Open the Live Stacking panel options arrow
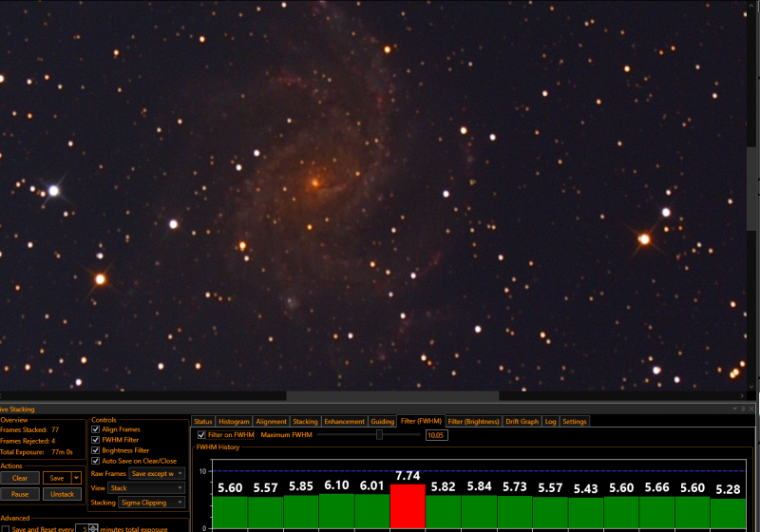The width and height of the screenshot is (760, 532). (x=734, y=408)
